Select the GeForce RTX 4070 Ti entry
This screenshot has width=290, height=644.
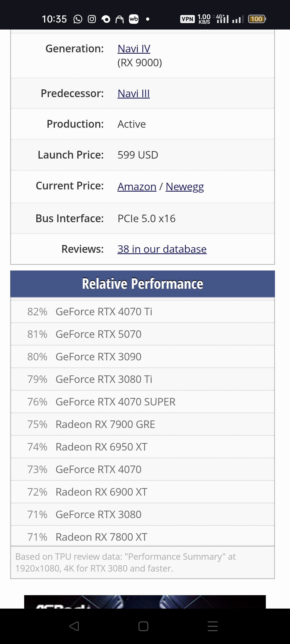(104, 312)
